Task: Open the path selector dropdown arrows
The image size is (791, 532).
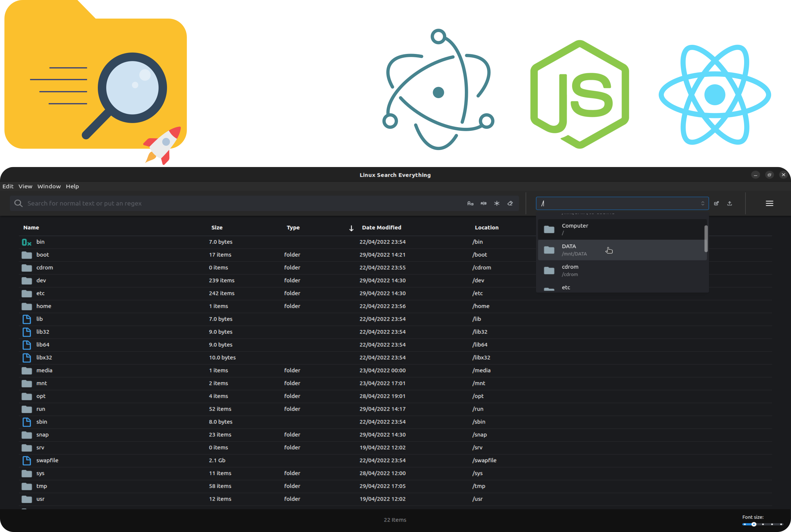Action: (703, 203)
